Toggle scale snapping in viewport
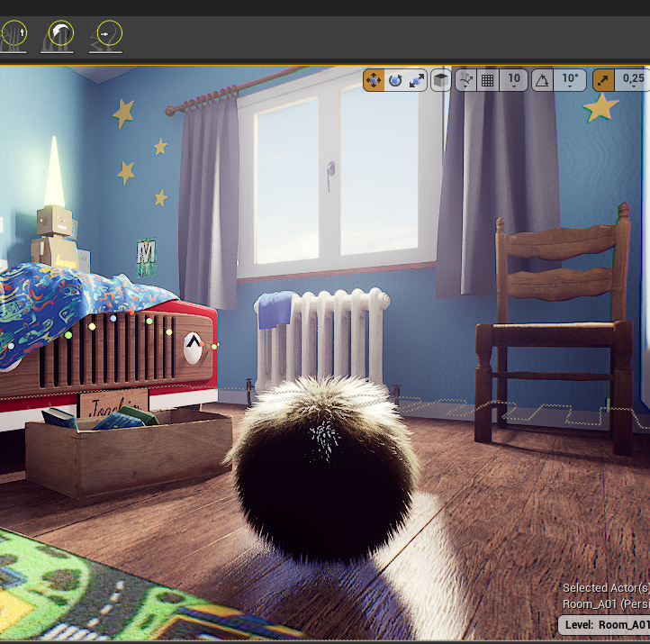This screenshot has height=644, width=650. click(602, 80)
